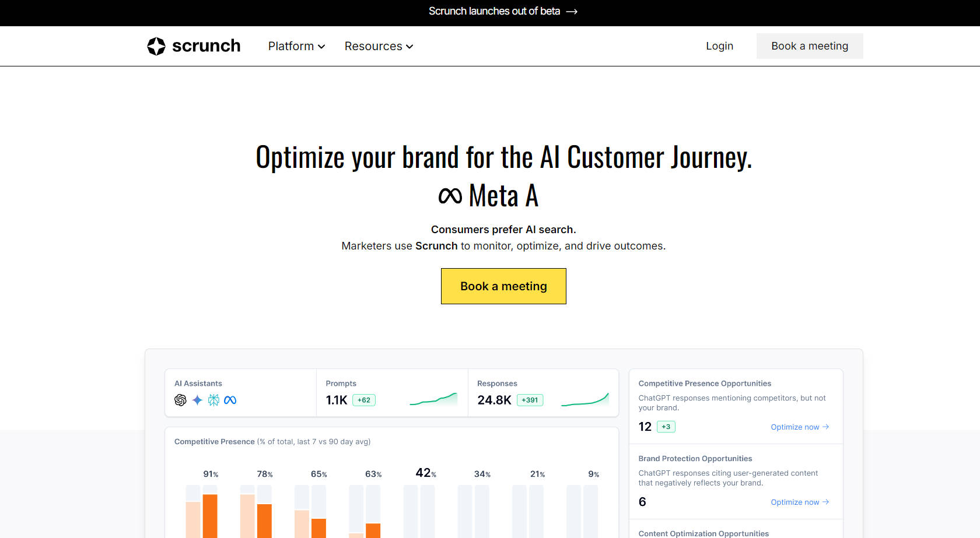The height and width of the screenshot is (538, 980).
Task: Click the arrow beside the beta announcement
Action: click(572, 12)
